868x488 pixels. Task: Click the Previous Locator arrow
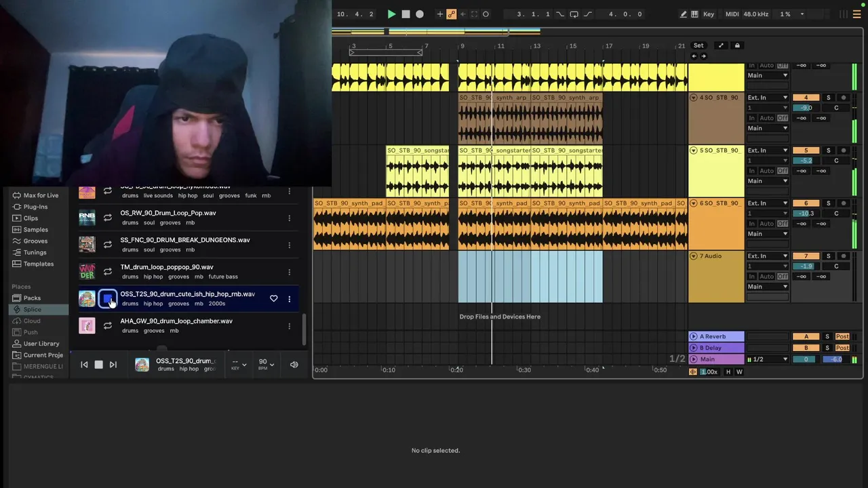coord(694,56)
